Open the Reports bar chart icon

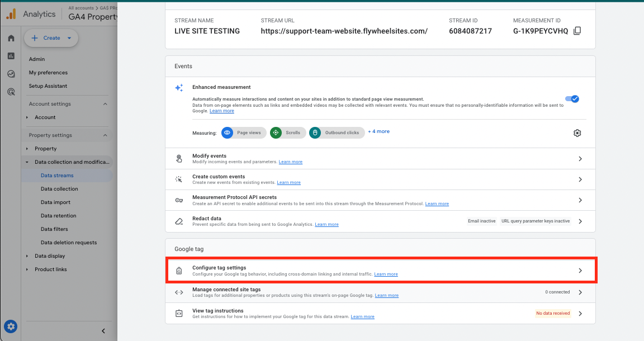[11, 56]
